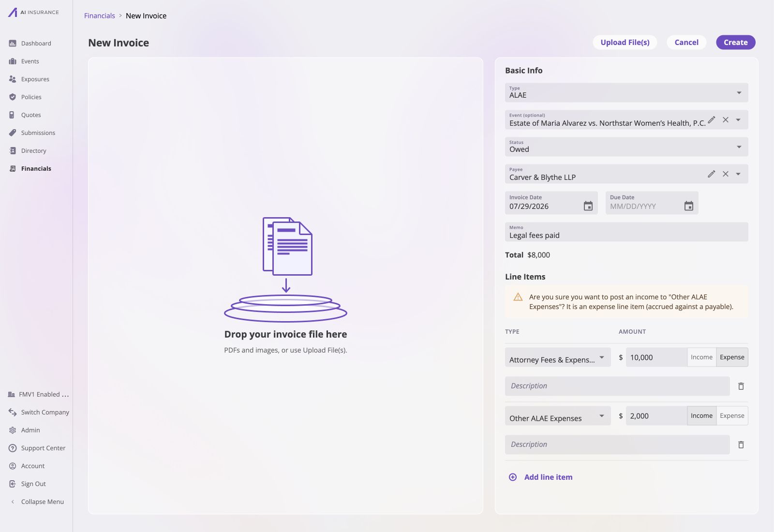774x532 pixels.
Task: Go to Dashboard in sidebar
Action: [36, 44]
